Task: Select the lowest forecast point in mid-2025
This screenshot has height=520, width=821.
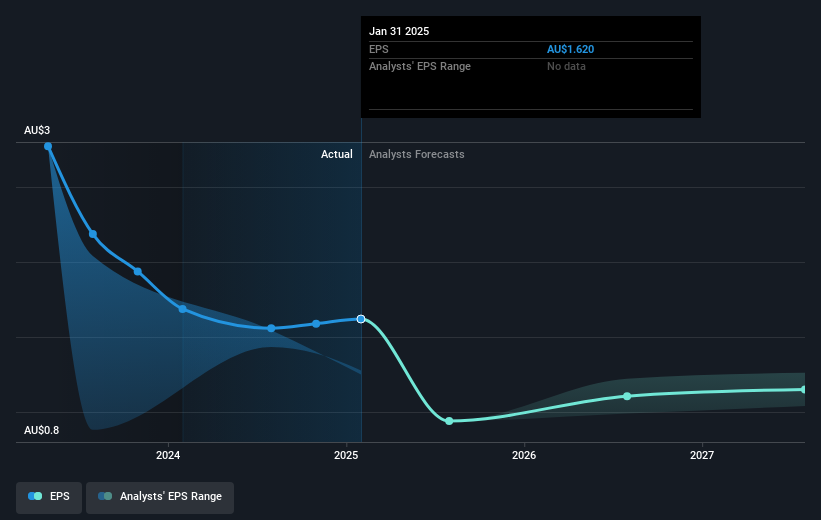Action: pos(449,421)
